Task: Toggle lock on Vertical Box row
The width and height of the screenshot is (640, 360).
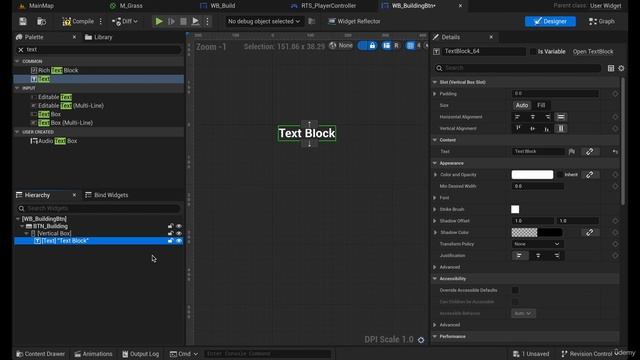Action: tap(171, 233)
